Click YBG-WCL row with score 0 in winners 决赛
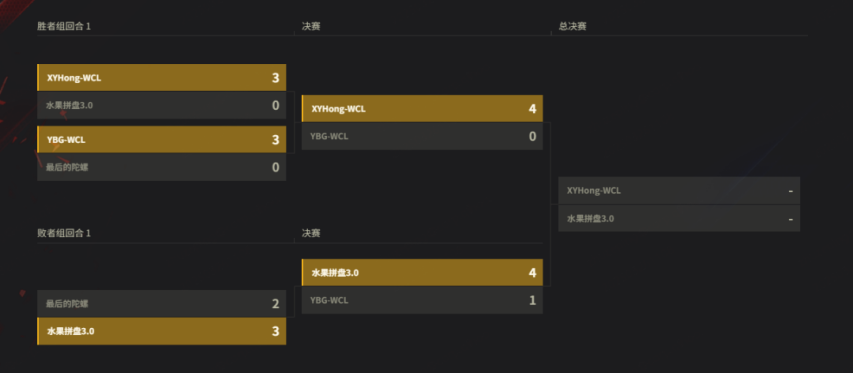Screen dimensions: 853x373 click(422, 136)
